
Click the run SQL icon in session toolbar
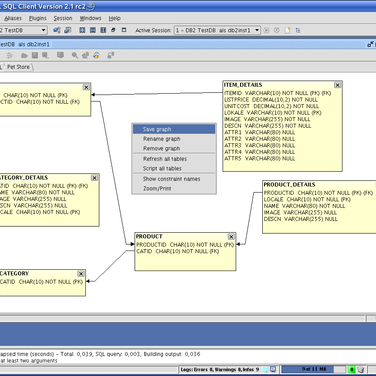pos(10,56)
